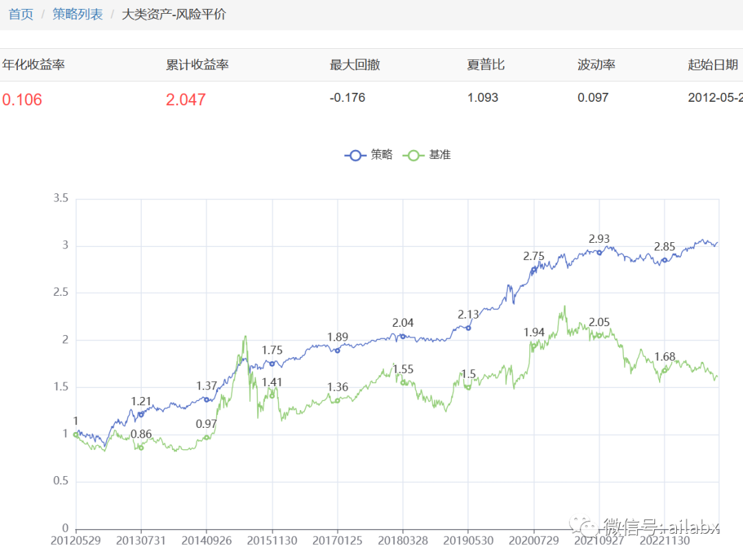Navigate to 首页 via the breadcrumb
743x560 pixels.
(20, 14)
